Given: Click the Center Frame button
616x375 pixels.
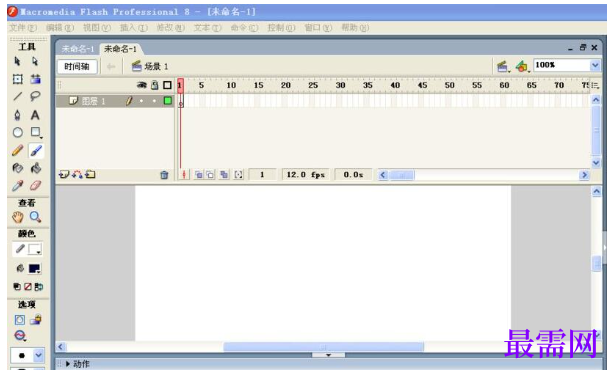Looking at the screenshot, I should 184,175.
